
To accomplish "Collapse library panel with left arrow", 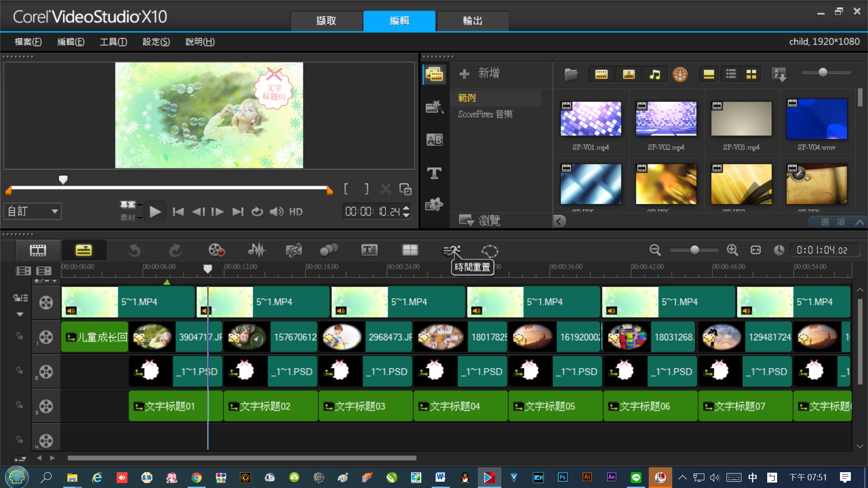I will pos(559,221).
